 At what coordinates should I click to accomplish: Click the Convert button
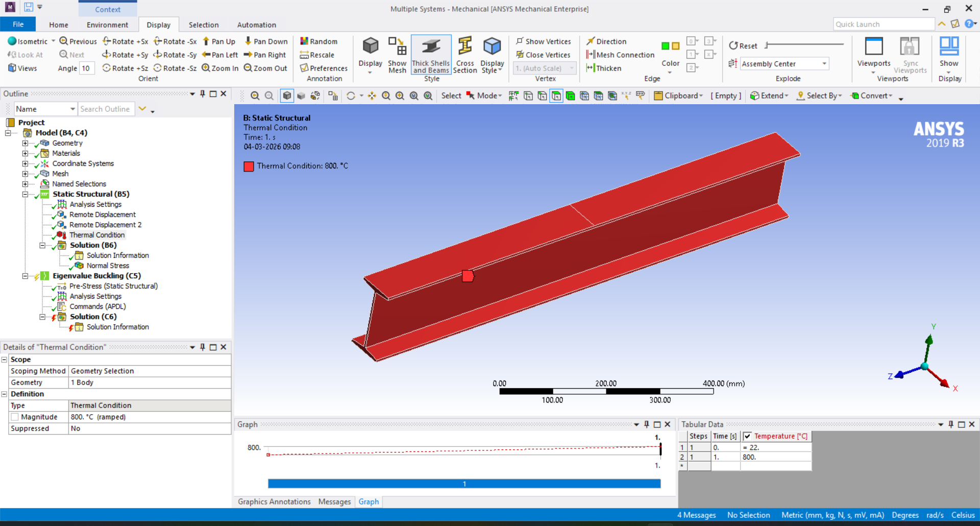click(x=872, y=95)
